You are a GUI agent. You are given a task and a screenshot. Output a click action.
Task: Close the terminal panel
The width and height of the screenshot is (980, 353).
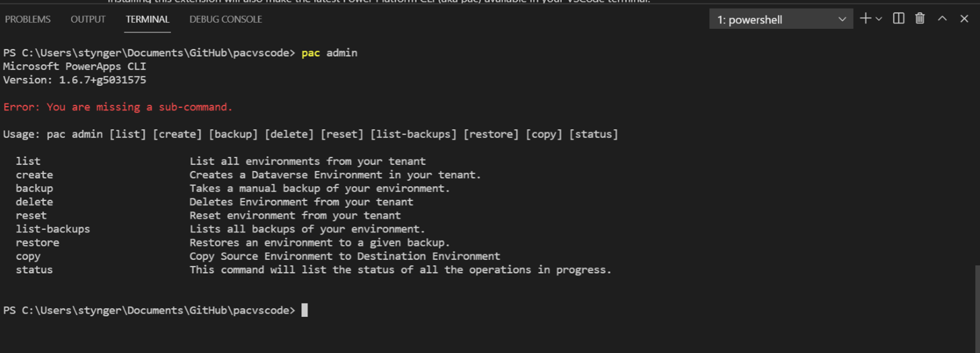(964, 19)
